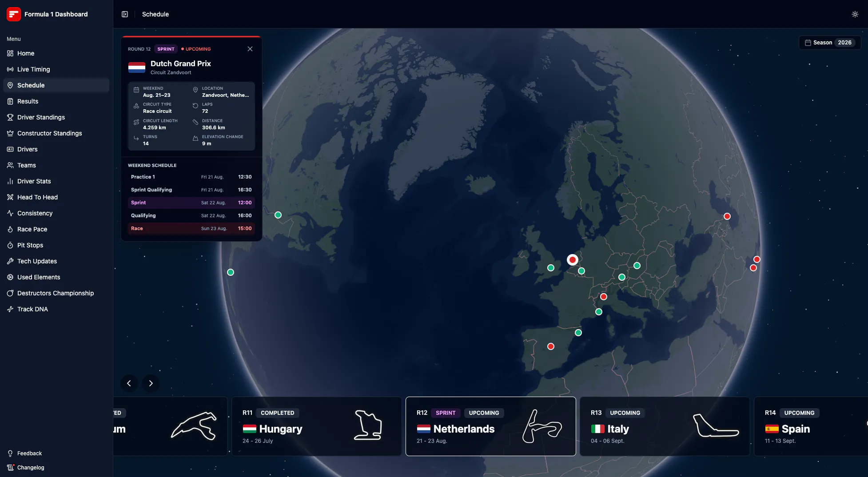This screenshot has height=477, width=868.
Task: Click the Sprint Qualifying schedule row
Action: (191, 190)
